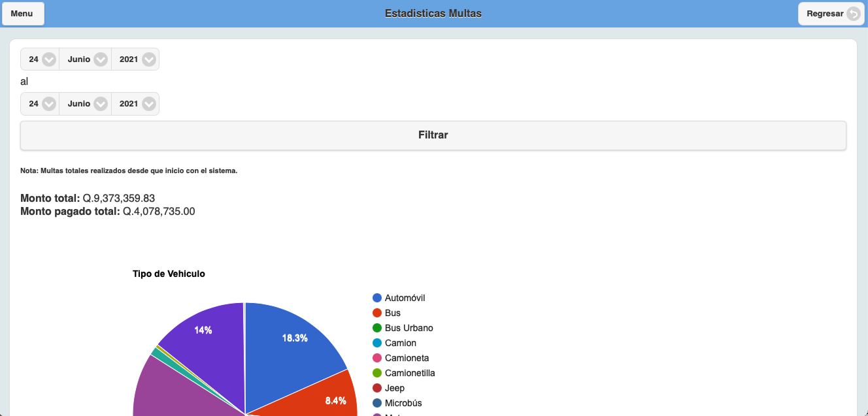The width and height of the screenshot is (868, 416).
Task: Click the Microbús legend dot
Action: 377,403
